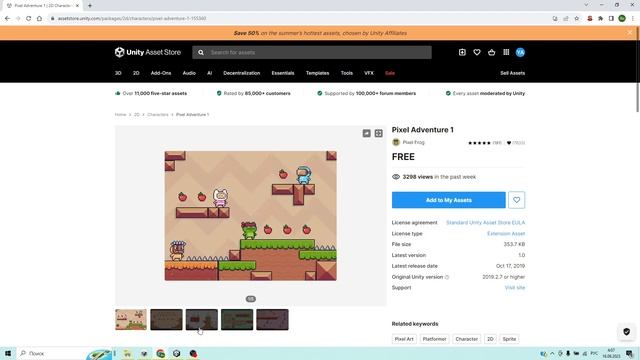Open a new browser tab
Viewport: 640px width, 360px height.
pyautogui.click(x=90, y=6)
